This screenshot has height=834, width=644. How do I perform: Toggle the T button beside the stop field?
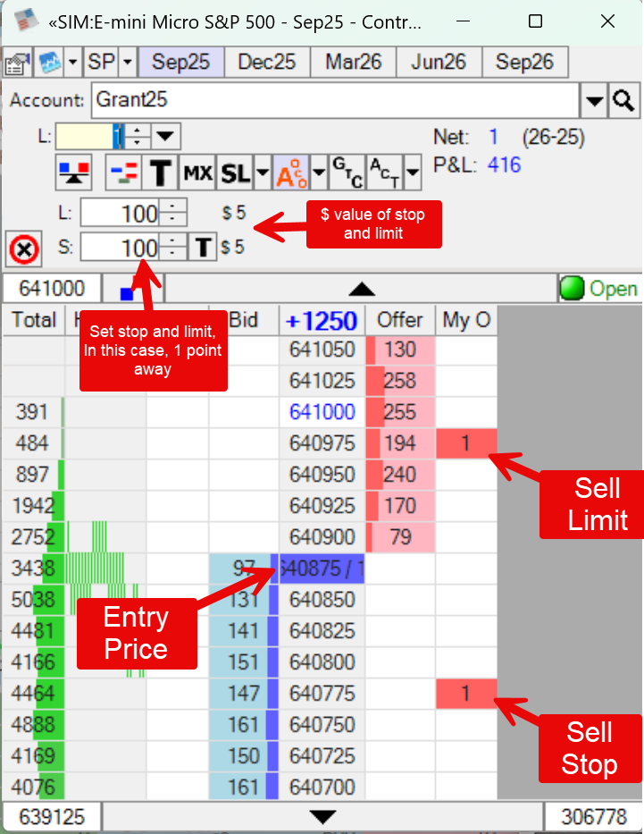tap(204, 247)
